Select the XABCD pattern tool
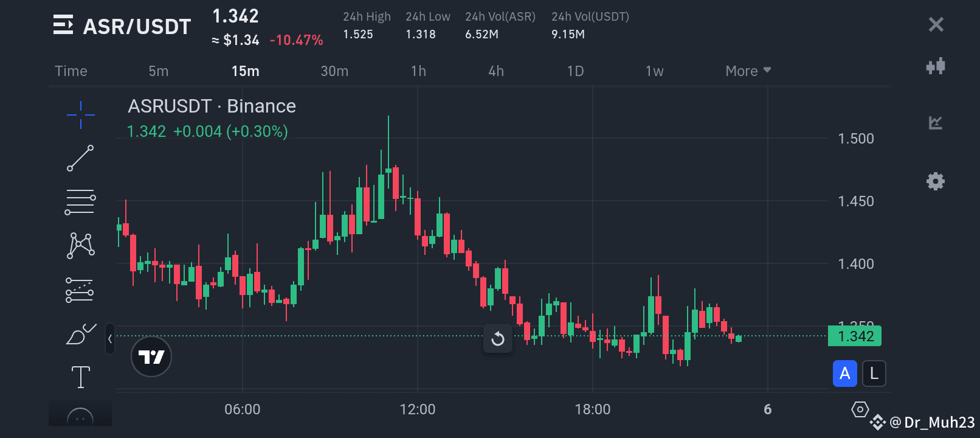Viewport: 980px width, 438px height. point(81,245)
